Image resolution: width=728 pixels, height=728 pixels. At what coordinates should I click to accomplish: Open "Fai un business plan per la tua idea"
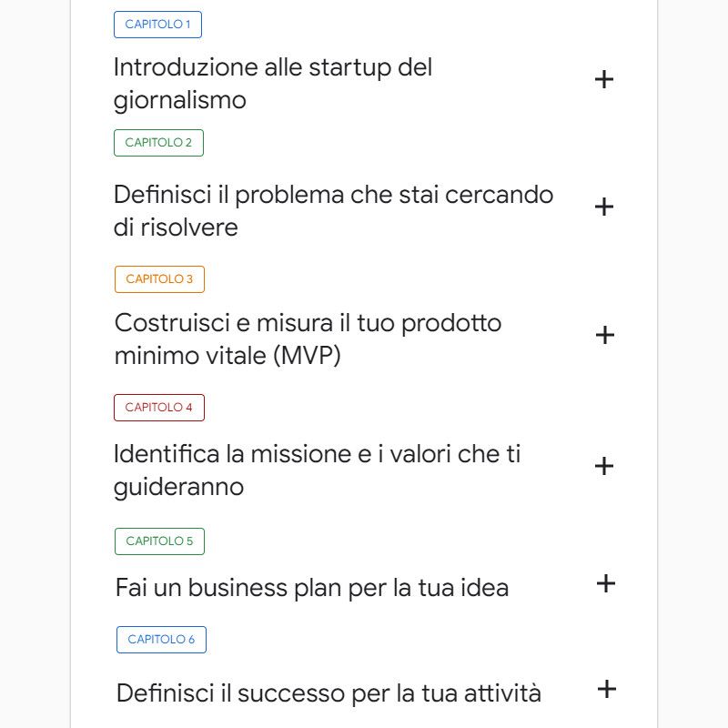point(310,588)
